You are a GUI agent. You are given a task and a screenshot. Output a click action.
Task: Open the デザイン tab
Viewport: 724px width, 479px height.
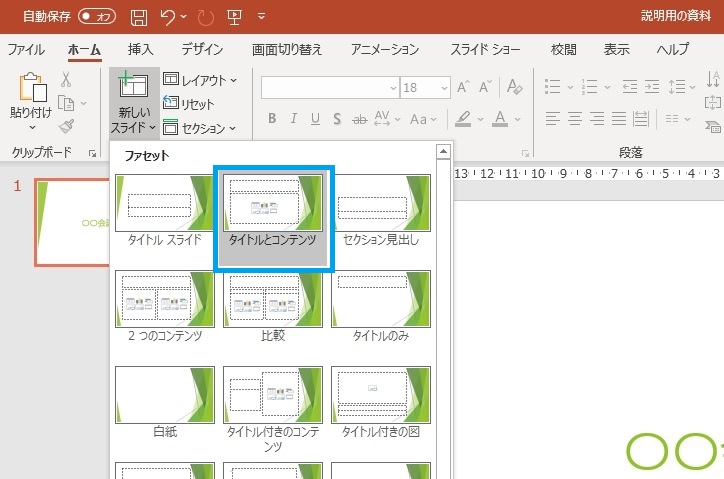pyautogui.click(x=202, y=49)
